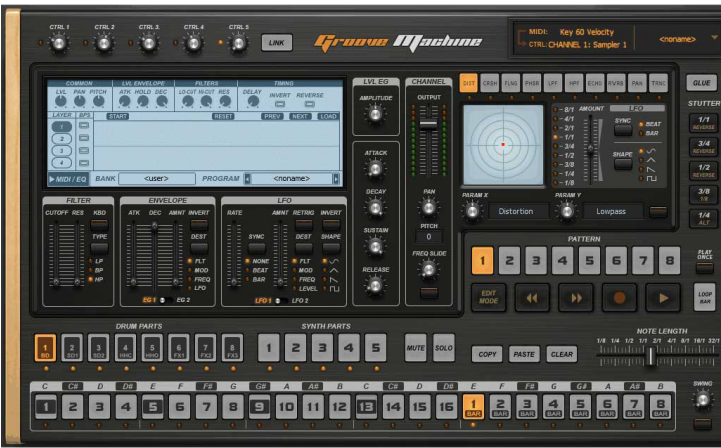Enable the FLNG effect button

coord(511,83)
